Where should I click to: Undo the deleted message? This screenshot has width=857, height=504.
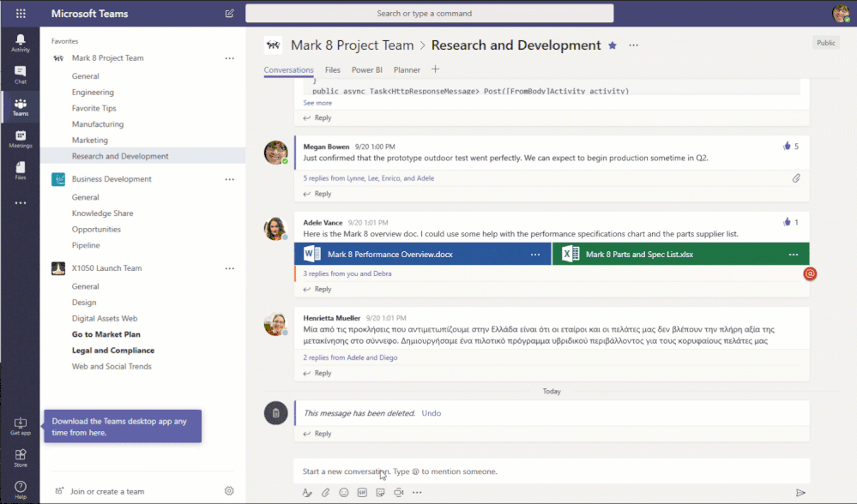click(x=432, y=413)
